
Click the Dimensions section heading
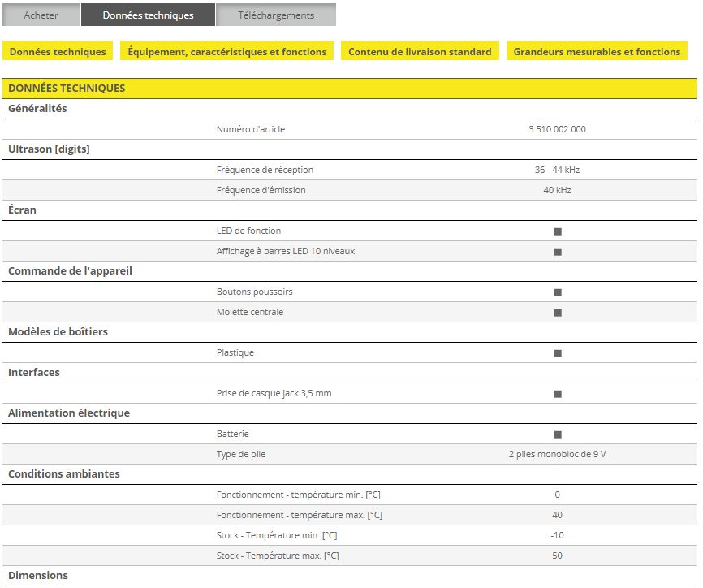38,575
